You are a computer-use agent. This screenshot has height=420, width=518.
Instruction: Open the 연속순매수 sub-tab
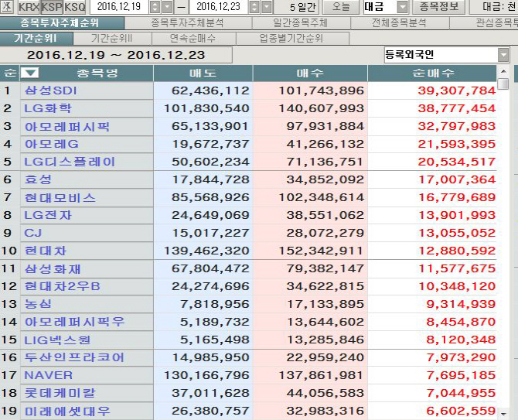click(193, 39)
